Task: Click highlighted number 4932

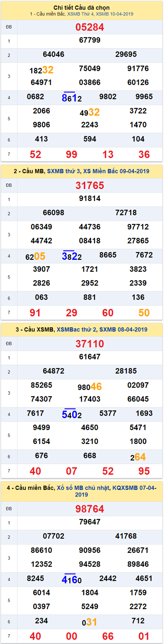Action: pyautogui.click(x=90, y=112)
